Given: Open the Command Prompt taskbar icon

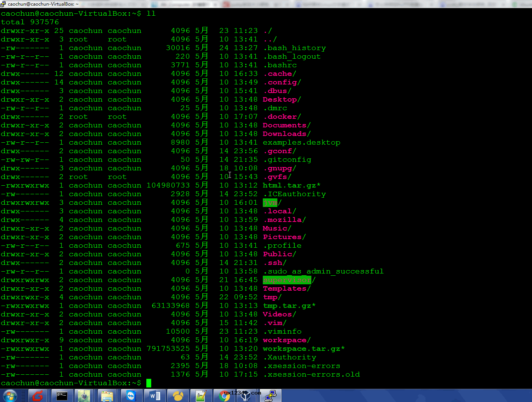Looking at the screenshot, I should 62,396.
